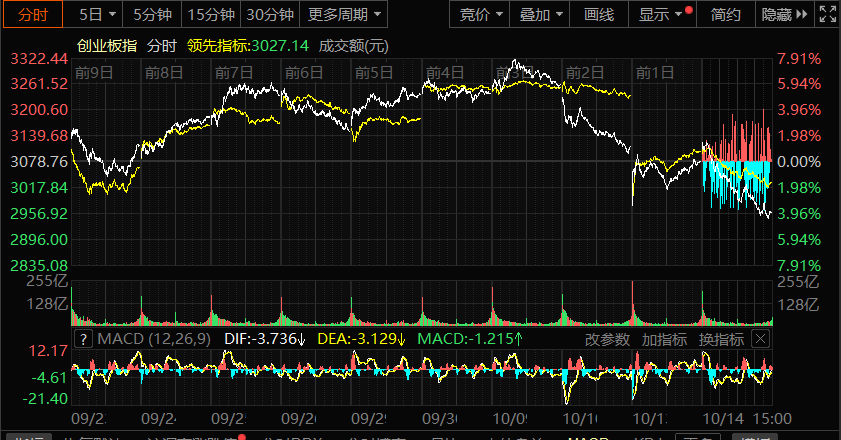Switch to 简约 simple view
Viewport: 841px width, 440px height.
[726, 14]
